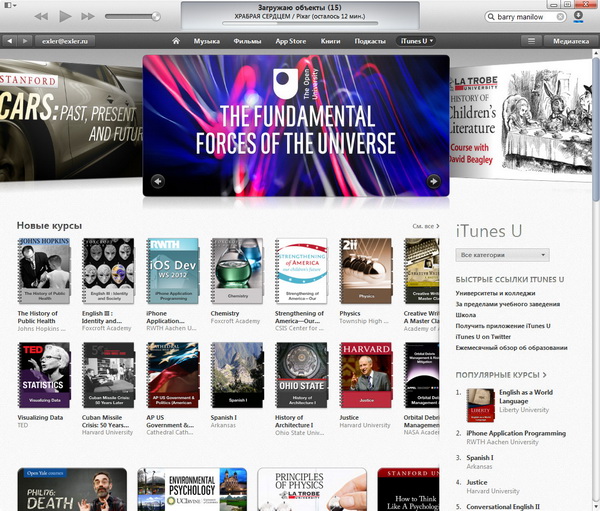
Task: Click the barry manilow search field
Action: pos(527,18)
